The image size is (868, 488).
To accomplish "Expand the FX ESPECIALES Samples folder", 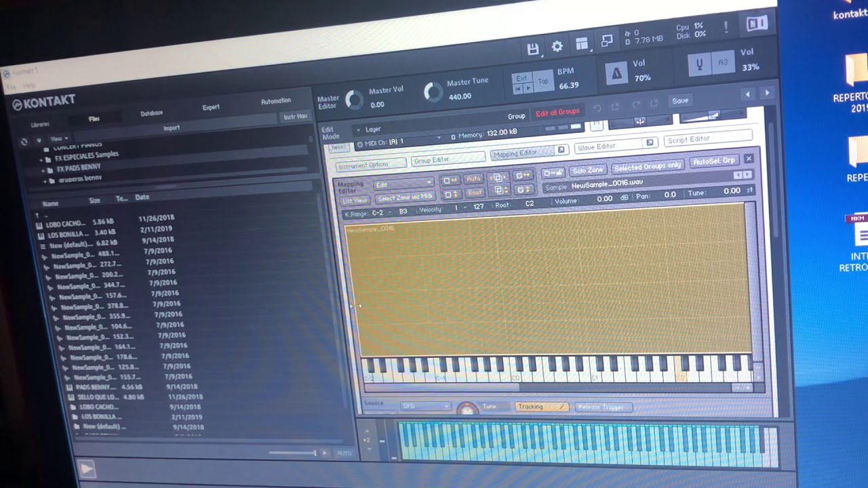I will (41, 161).
